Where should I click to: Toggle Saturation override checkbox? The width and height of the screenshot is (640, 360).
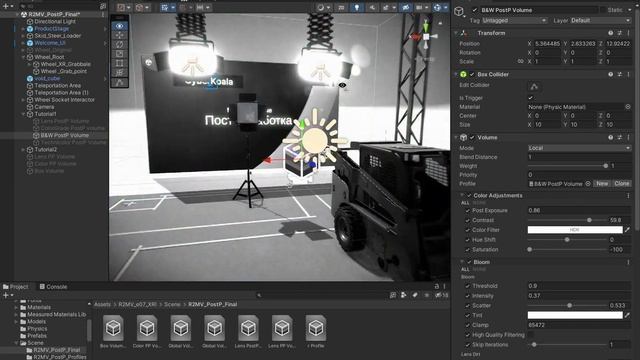[x=468, y=249]
